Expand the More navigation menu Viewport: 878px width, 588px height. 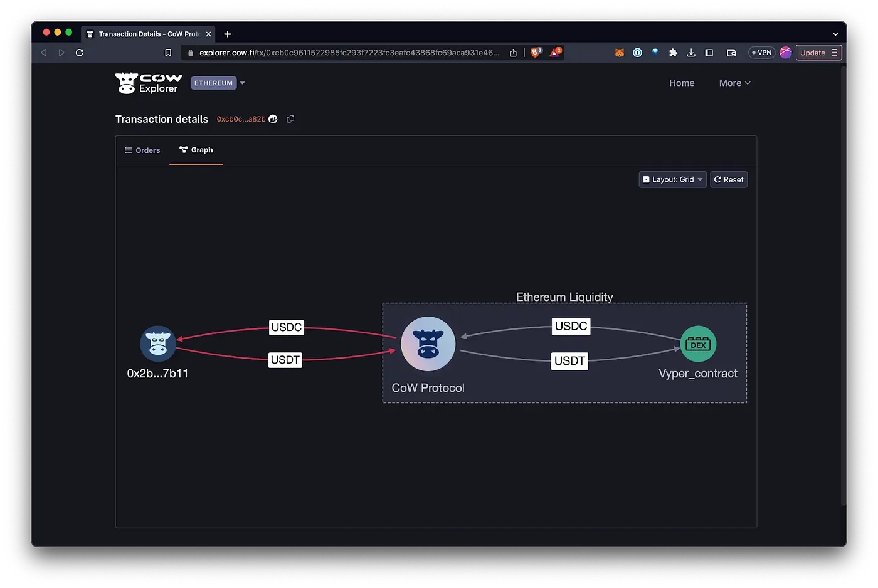click(x=733, y=82)
